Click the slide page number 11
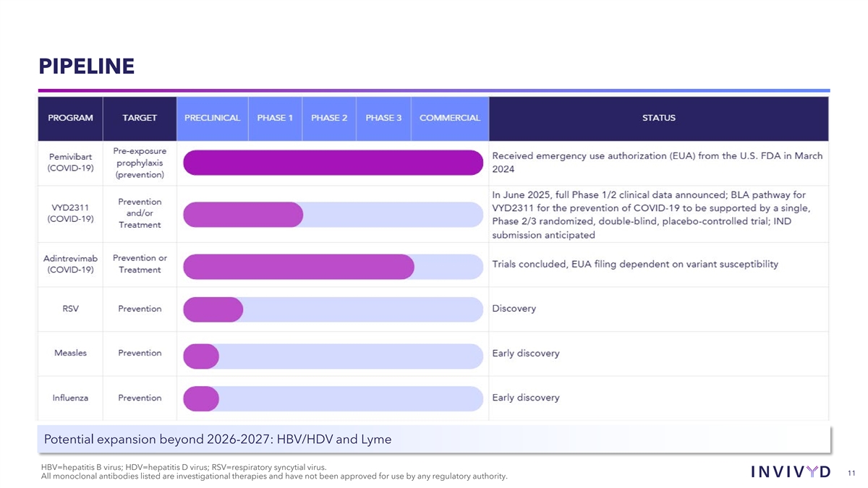The width and height of the screenshot is (868, 488). [x=851, y=473]
